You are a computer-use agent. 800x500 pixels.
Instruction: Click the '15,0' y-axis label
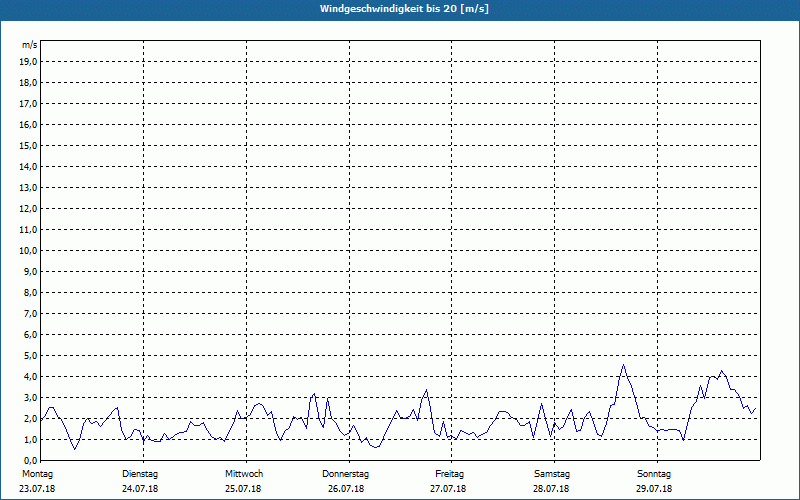point(27,145)
